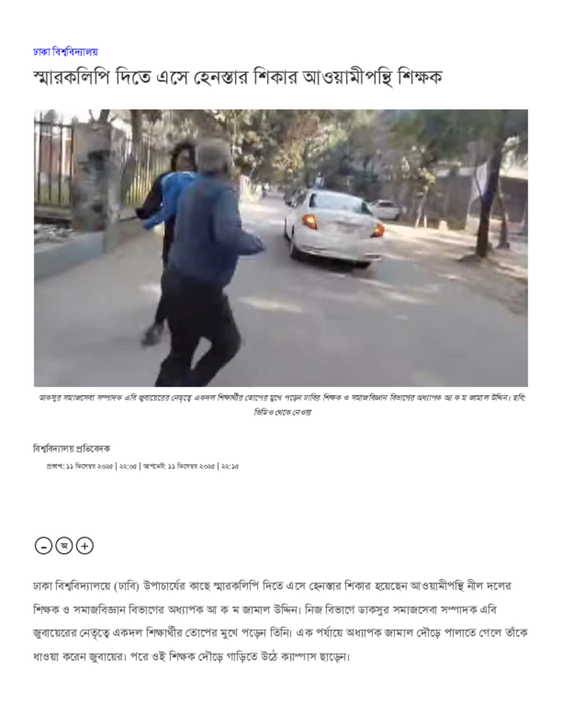
Task: Click the paragraph line starting শিক্ষক ও সমাজবিজ্ঞান
Action: click(265, 609)
